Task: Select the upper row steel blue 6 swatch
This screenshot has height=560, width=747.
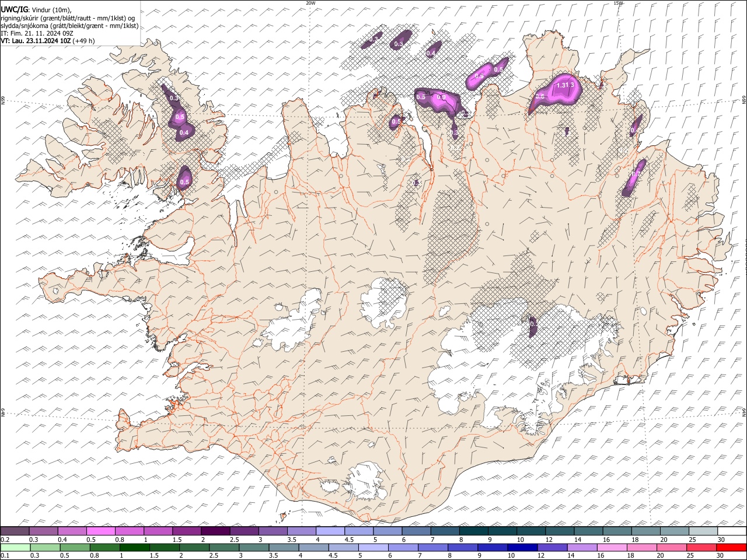Action: [416, 531]
